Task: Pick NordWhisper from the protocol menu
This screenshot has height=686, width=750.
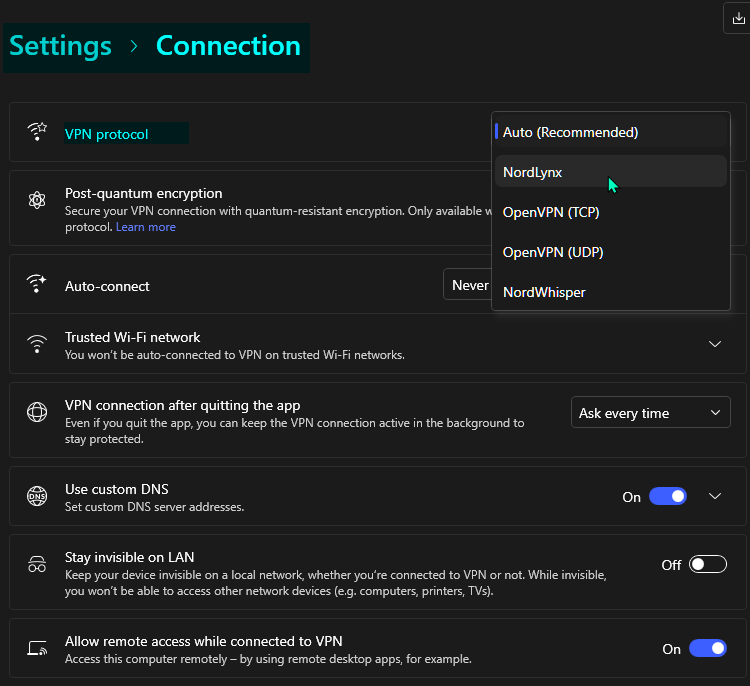Action: click(611, 292)
